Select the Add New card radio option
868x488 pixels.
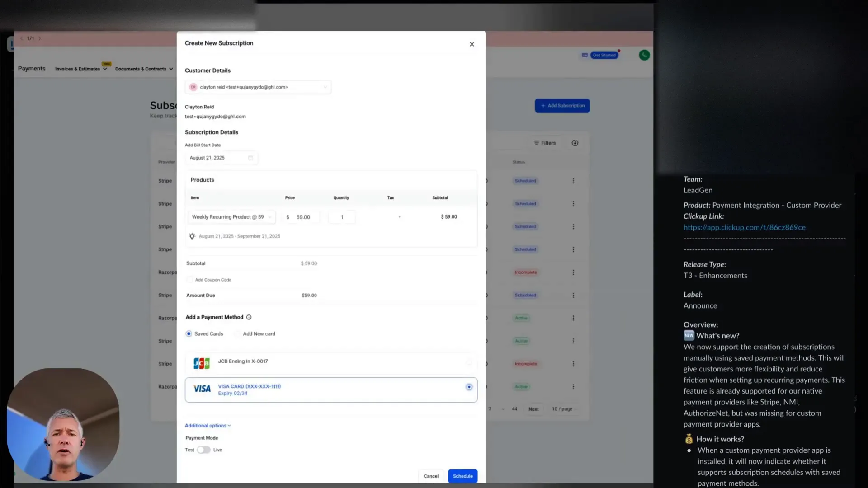click(x=237, y=334)
